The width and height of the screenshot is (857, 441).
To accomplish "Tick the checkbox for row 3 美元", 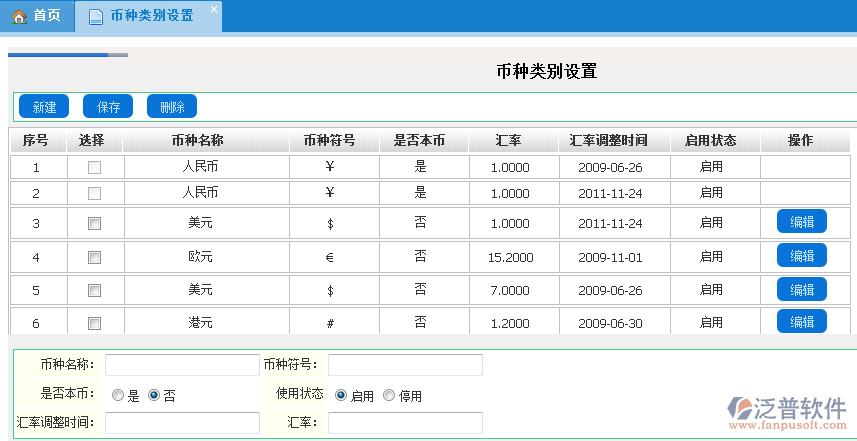I will tap(94, 223).
